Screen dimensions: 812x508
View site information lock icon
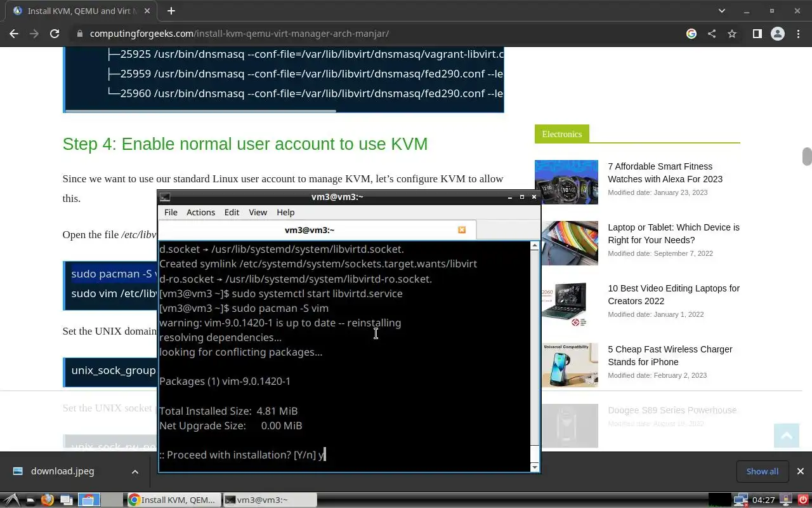coord(79,34)
